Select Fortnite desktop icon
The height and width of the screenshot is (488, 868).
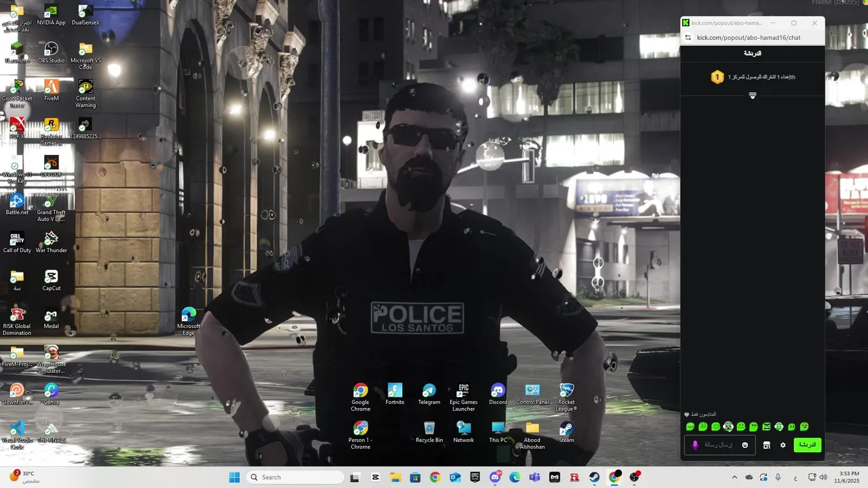pos(395,394)
